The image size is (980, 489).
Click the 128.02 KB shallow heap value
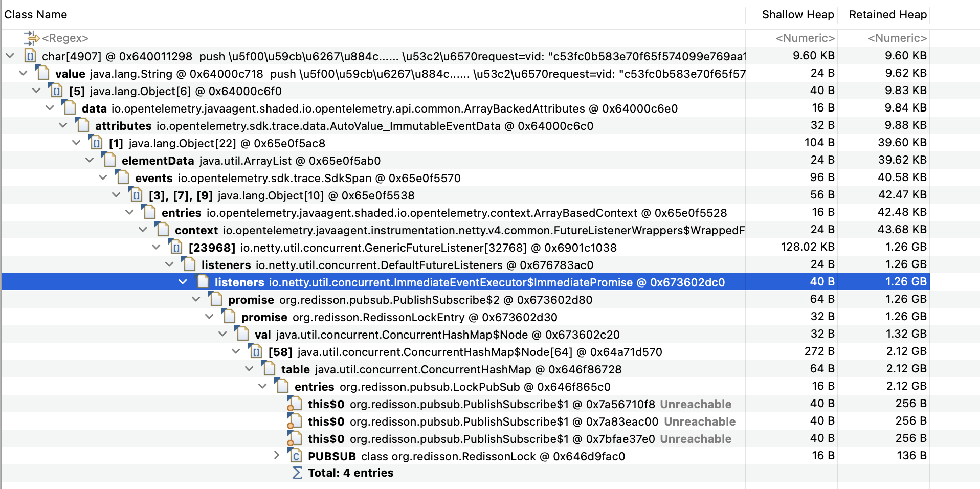pyautogui.click(x=808, y=247)
